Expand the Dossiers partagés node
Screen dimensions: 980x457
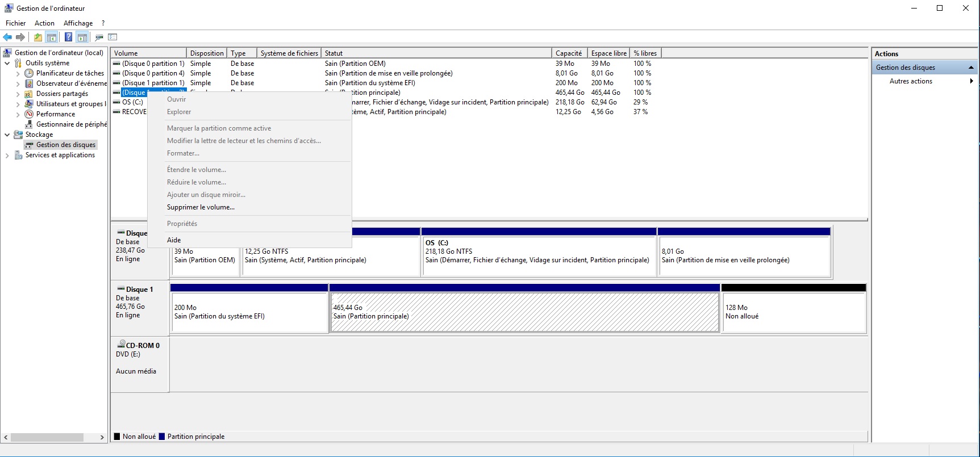pyautogui.click(x=18, y=94)
